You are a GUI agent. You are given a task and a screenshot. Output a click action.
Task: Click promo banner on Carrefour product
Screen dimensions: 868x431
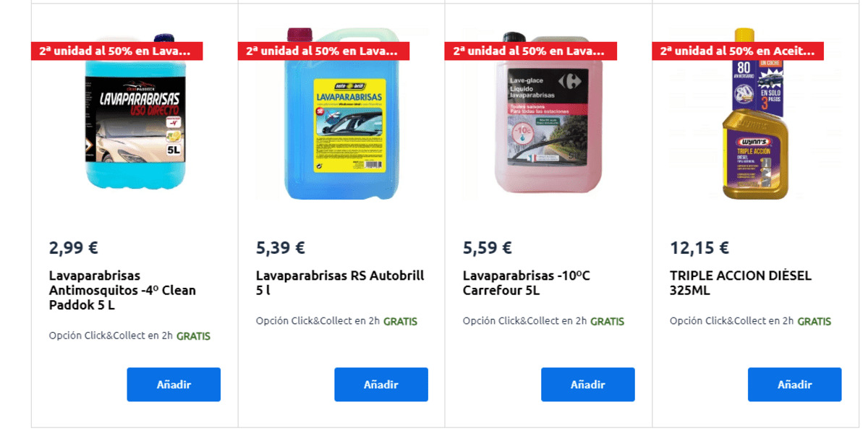530,51
